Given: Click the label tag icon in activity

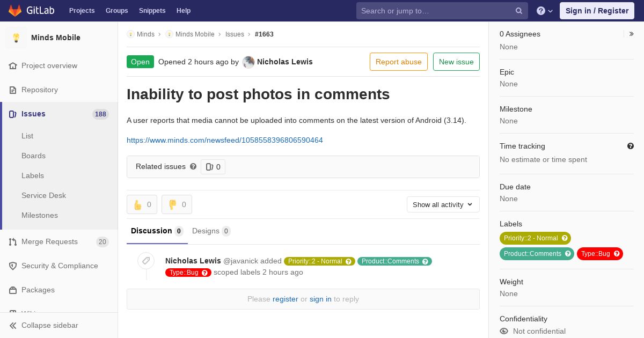Looking at the screenshot, I should [146, 261].
